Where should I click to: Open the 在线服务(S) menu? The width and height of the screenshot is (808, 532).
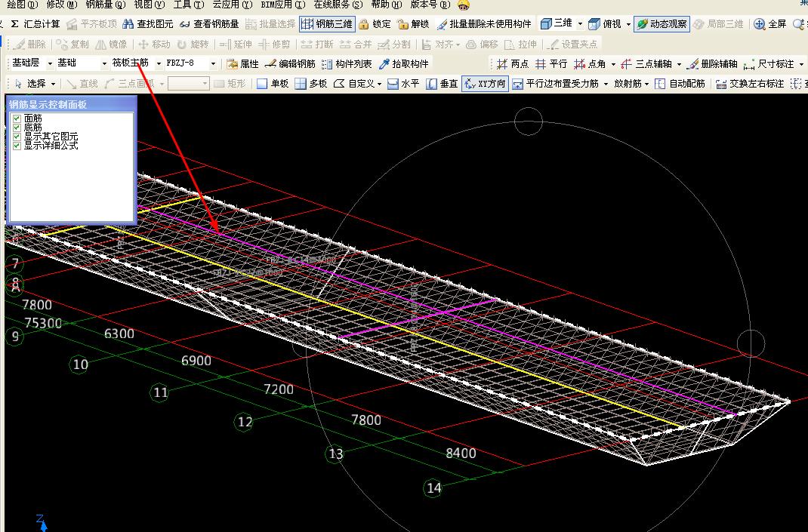tap(338, 5)
